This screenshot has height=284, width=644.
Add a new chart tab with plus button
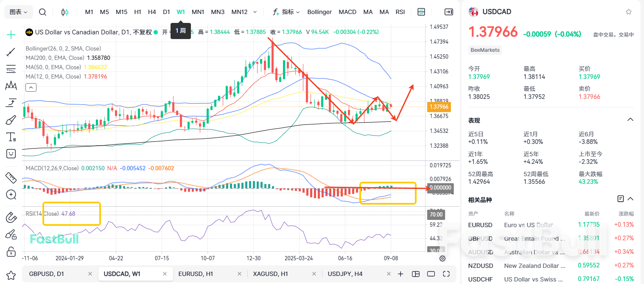pyautogui.click(x=401, y=274)
